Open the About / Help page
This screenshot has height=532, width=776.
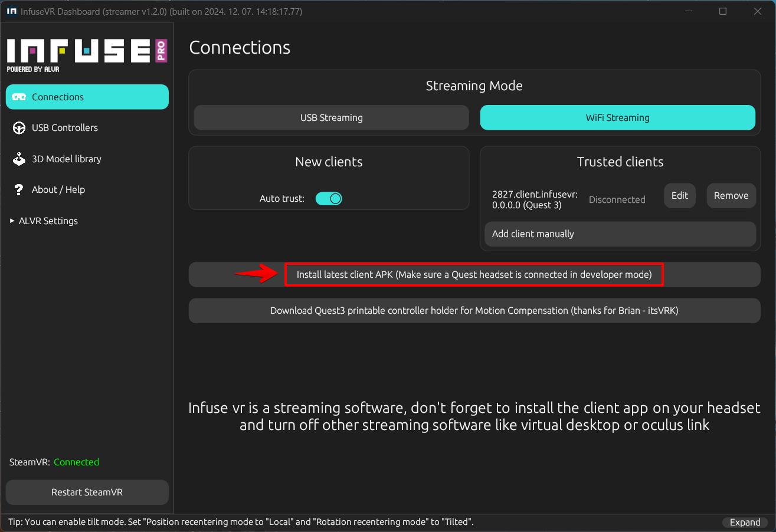pyautogui.click(x=58, y=190)
